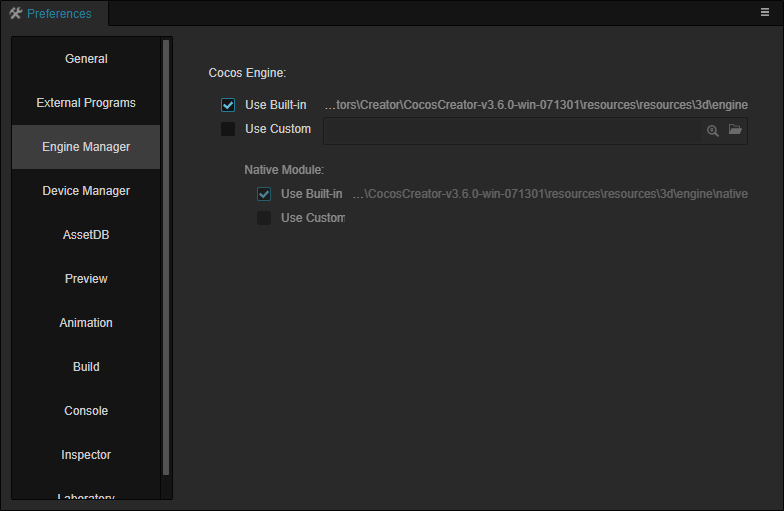Click the built-in engine path ending in 3d\engine
This screenshot has height=511, width=784.
point(536,105)
